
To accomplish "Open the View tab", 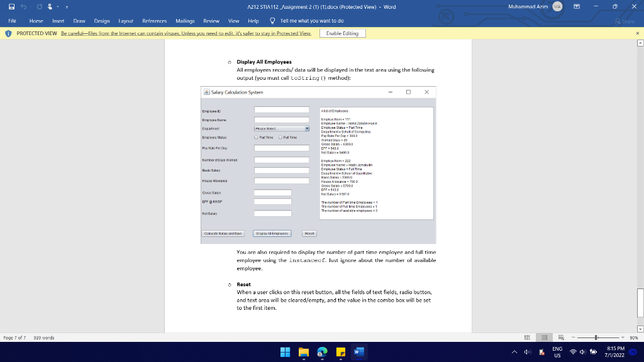I will 234,21.
